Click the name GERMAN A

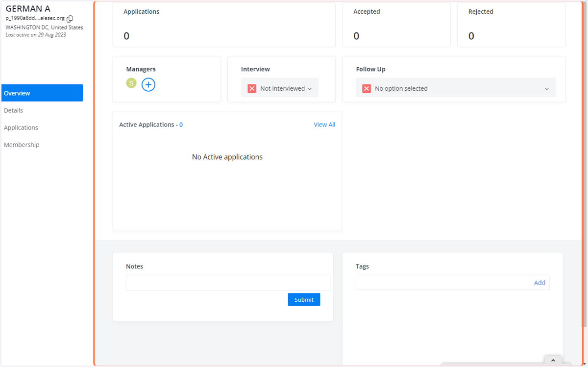(28, 9)
